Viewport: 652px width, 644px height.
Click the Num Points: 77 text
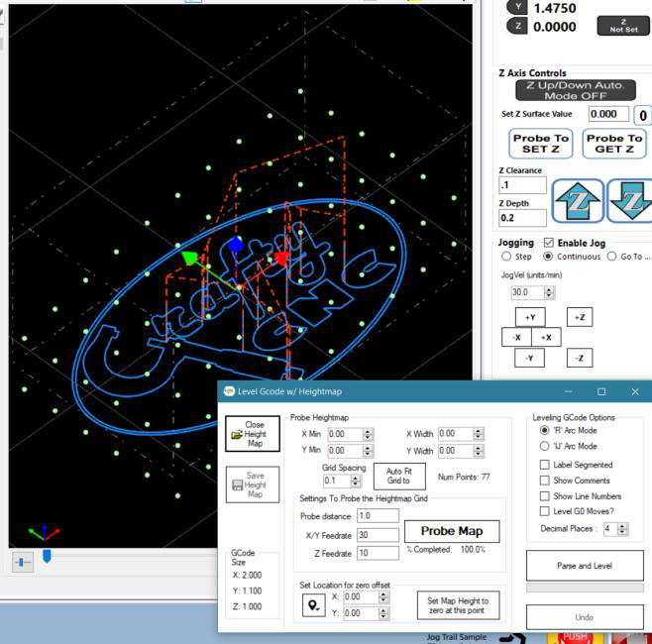pyautogui.click(x=464, y=477)
